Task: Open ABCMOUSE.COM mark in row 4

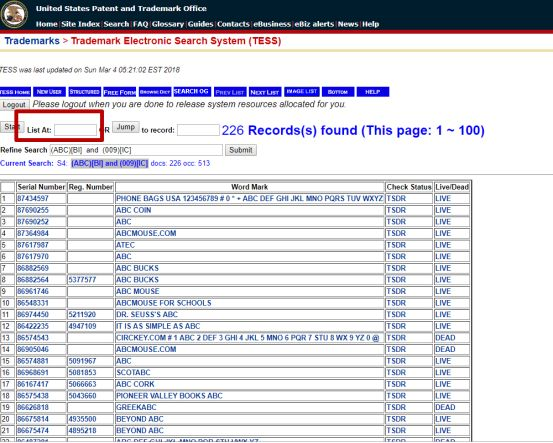Action: 146,233
